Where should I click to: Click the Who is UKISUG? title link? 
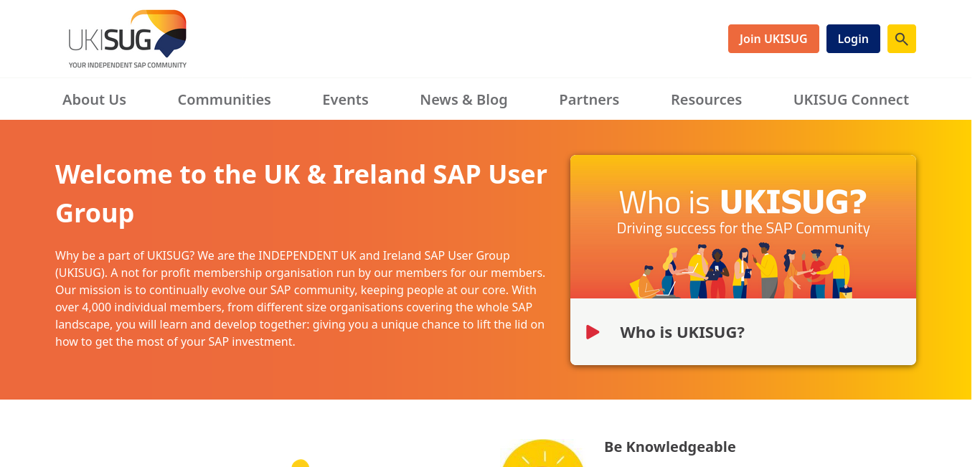682,332
